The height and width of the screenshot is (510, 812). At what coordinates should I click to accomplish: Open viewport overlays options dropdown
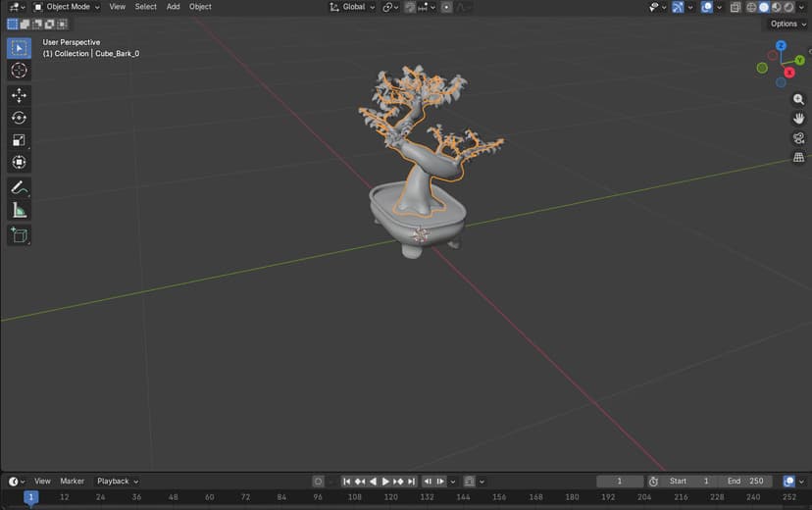719,7
